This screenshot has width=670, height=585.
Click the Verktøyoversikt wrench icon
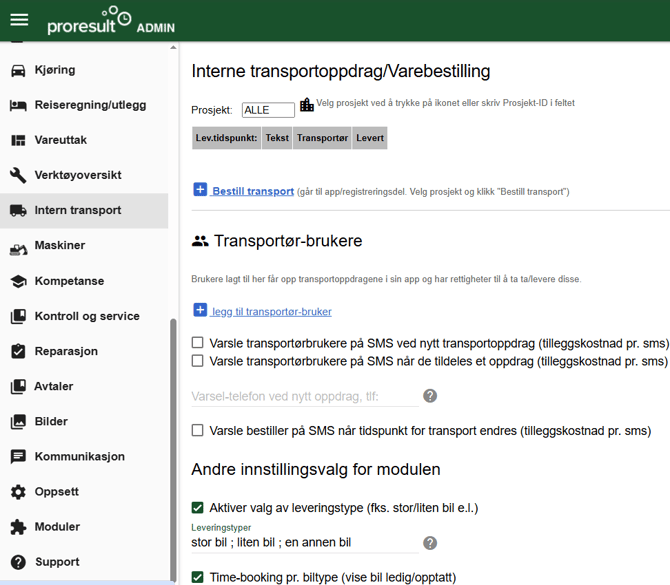pyautogui.click(x=18, y=175)
